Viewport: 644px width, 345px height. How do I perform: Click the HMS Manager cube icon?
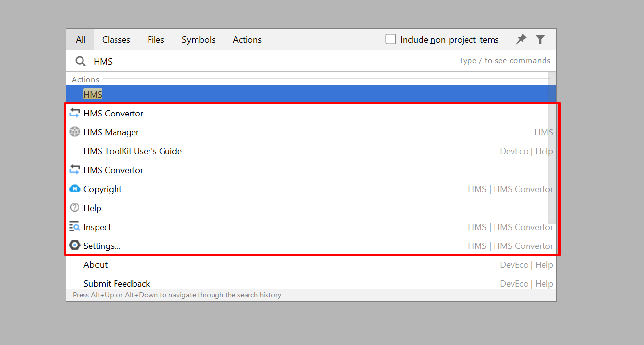[x=75, y=132]
